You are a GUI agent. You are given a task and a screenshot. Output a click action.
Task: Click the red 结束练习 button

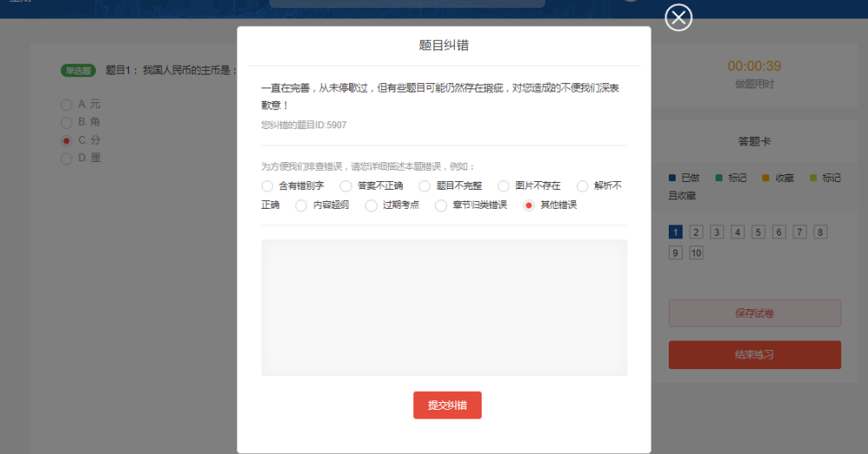coord(755,355)
